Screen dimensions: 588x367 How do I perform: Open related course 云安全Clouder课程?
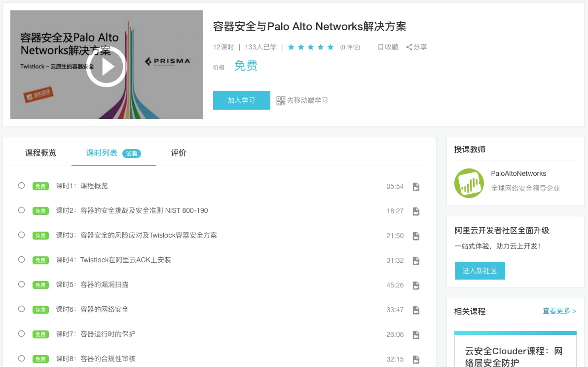pos(514,357)
